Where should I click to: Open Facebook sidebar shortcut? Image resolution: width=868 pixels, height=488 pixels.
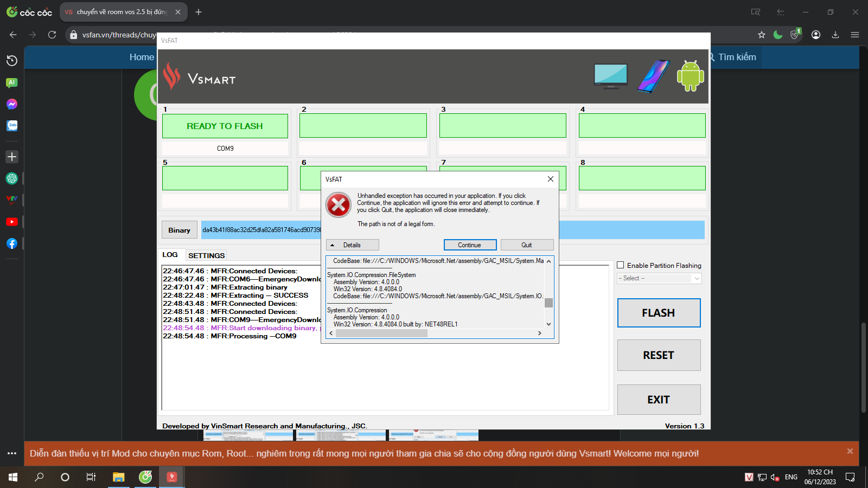coord(12,243)
